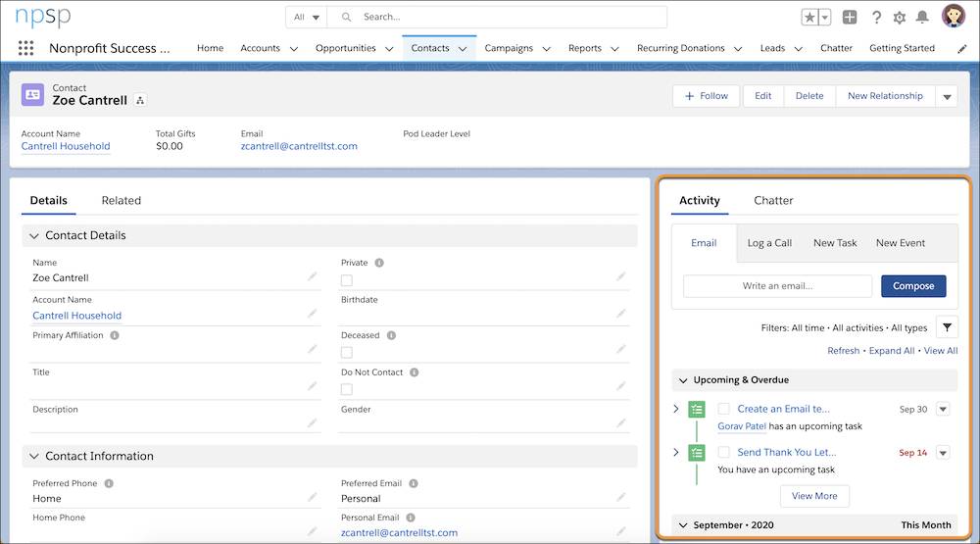Click the task icon for Create an Email

click(696, 410)
